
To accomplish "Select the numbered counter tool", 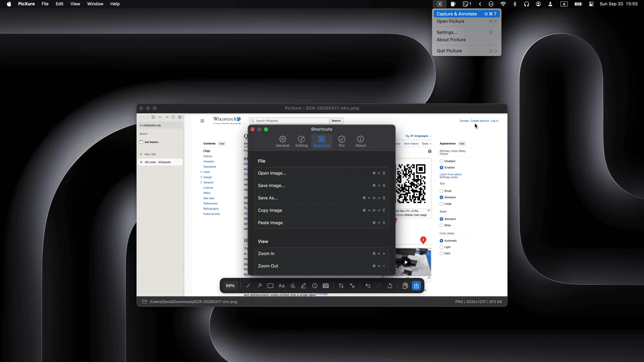I will pyautogui.click(x=315, y=286).
